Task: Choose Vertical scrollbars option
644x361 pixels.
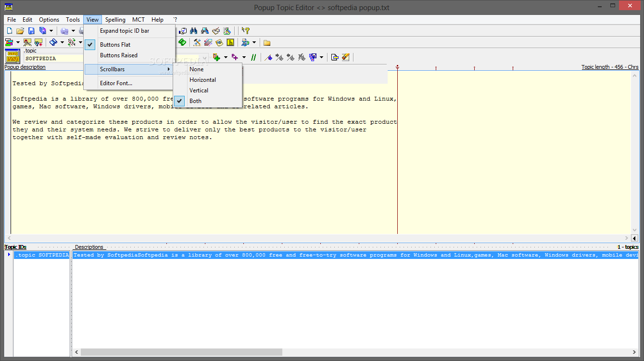Action: click(x=207, y=90)
